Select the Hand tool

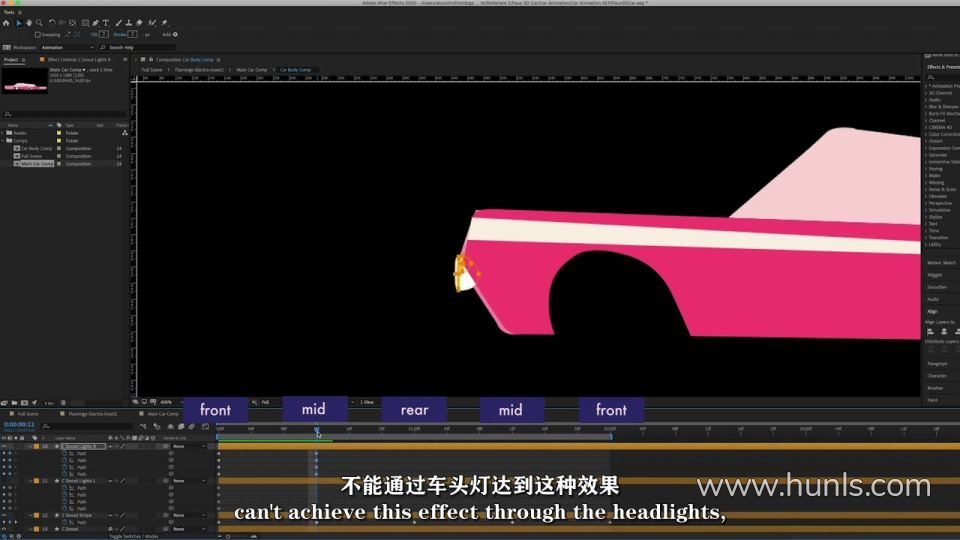click(29, 23)
